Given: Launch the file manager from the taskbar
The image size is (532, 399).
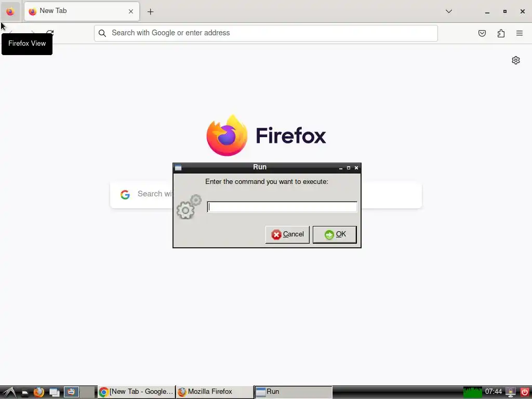Looking at the screenshot, I should [x=25, y=393].
